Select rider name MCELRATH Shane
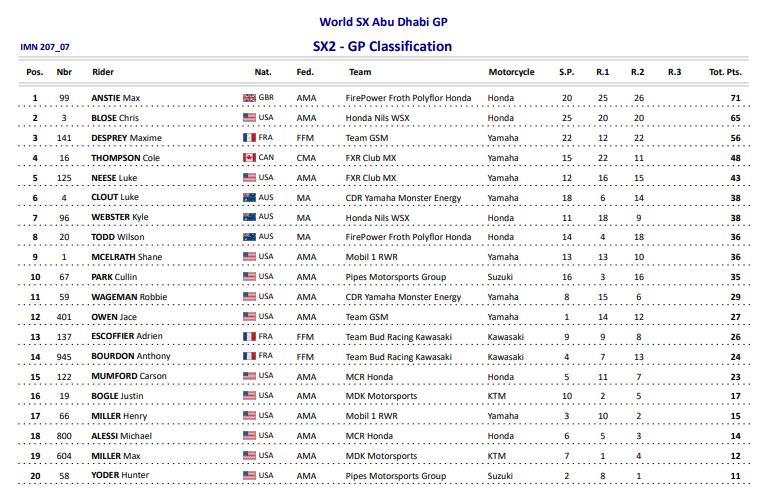This screenshot has height=501, width=757. tap(128, 257)
